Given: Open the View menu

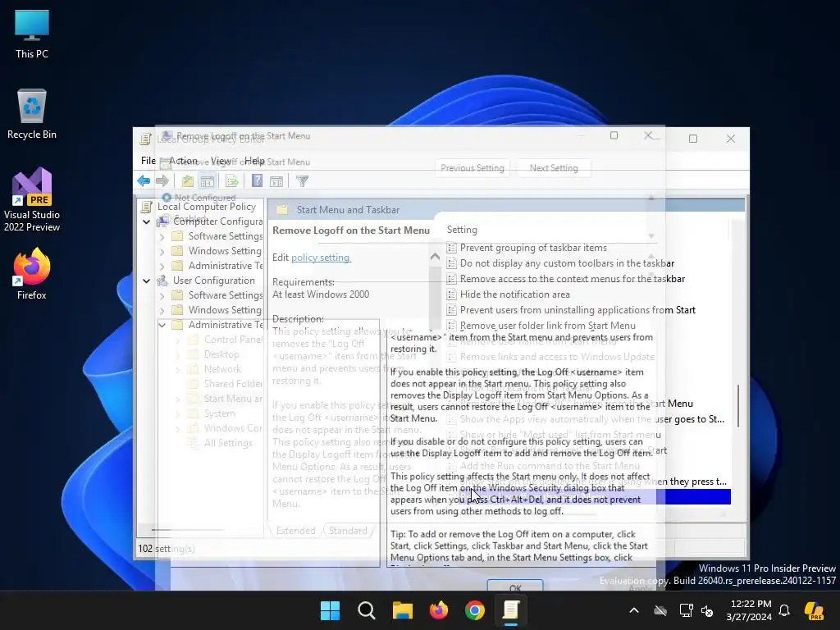Looking at the screenshot, I should pyautogui.click(x=221, y=161).
